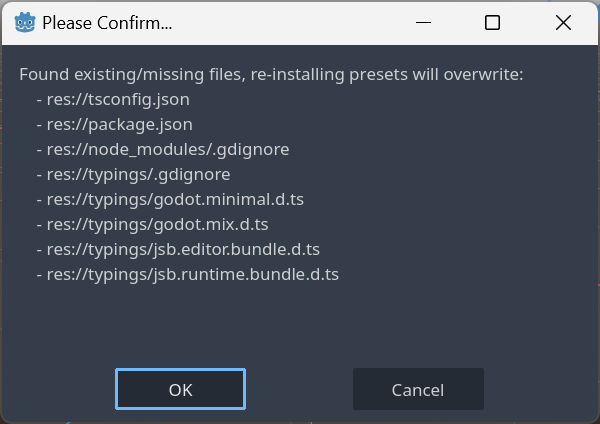Click the Godot logo icon in title bar

click(x=25, y=23)
